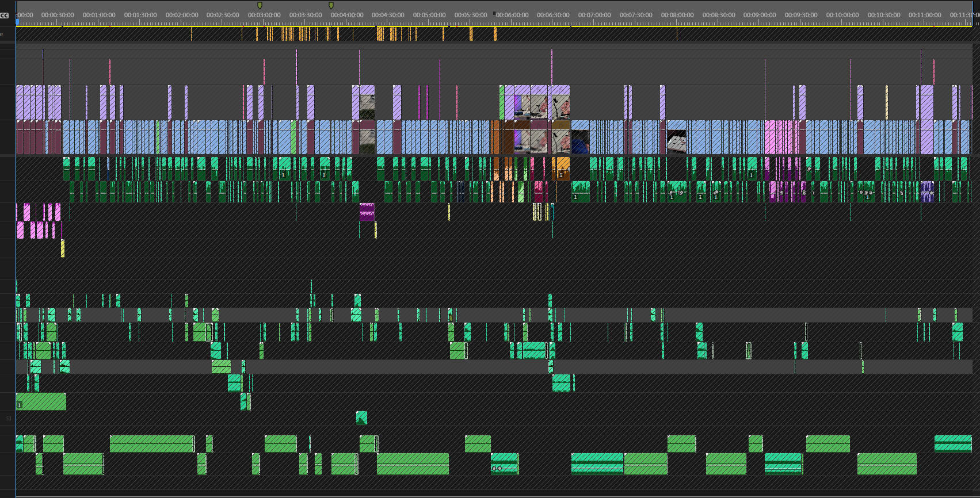980x498 pixels.
Task: Click the ruler at timecode 00:06:00:00
Action: (512, 16)
